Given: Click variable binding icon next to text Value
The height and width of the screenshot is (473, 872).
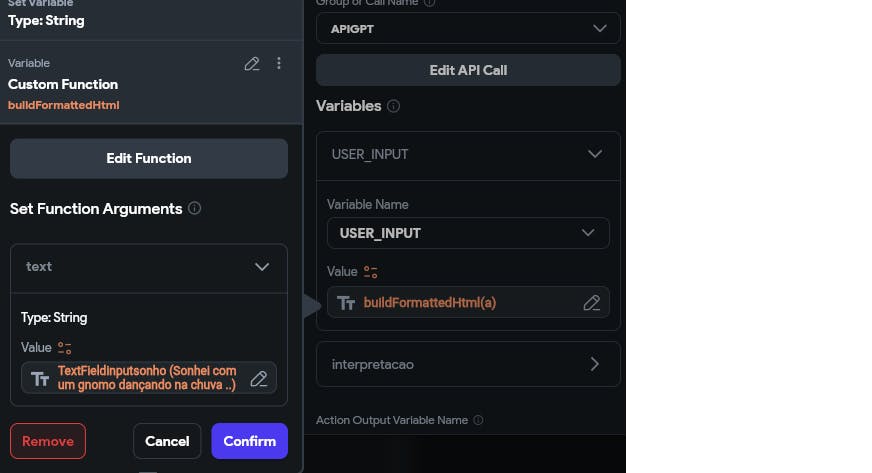Looking at the screenshot, I should pos(65,348).
